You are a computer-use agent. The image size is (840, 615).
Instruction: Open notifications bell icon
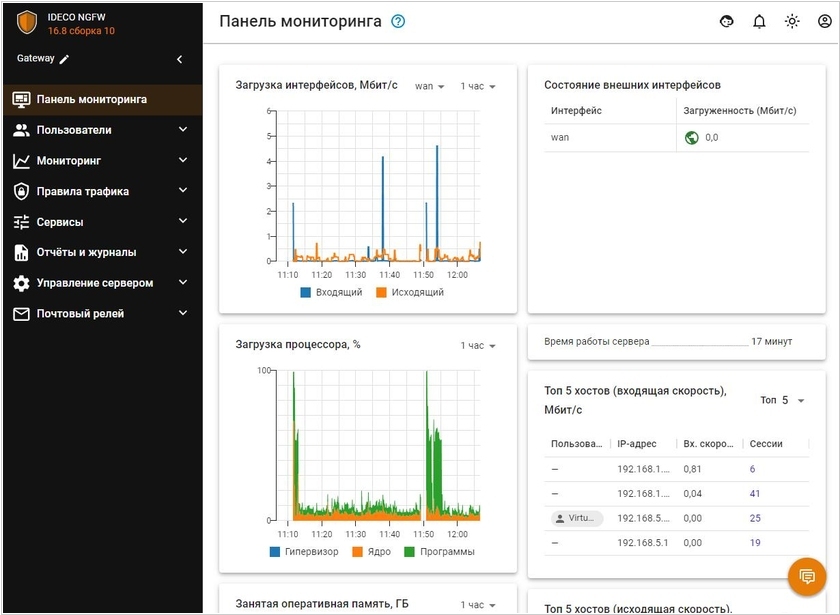[x=759, y=21]
